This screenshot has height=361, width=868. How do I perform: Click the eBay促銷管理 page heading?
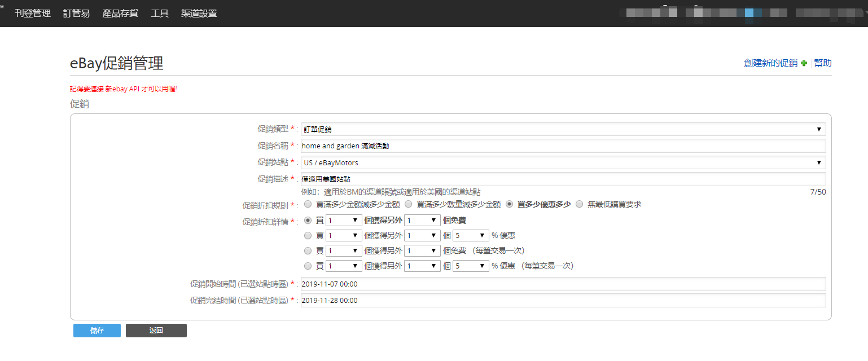(x=117, y=63)
